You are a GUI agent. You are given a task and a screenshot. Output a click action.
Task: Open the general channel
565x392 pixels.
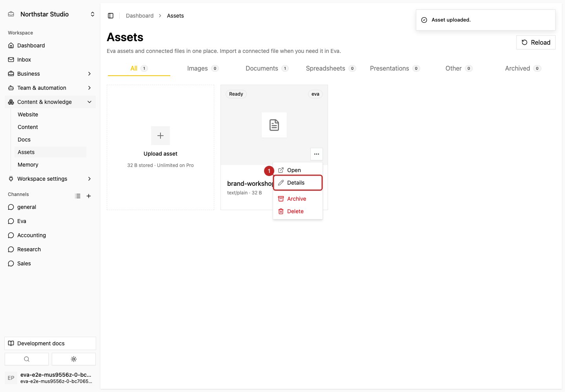(x=50, y=207)
